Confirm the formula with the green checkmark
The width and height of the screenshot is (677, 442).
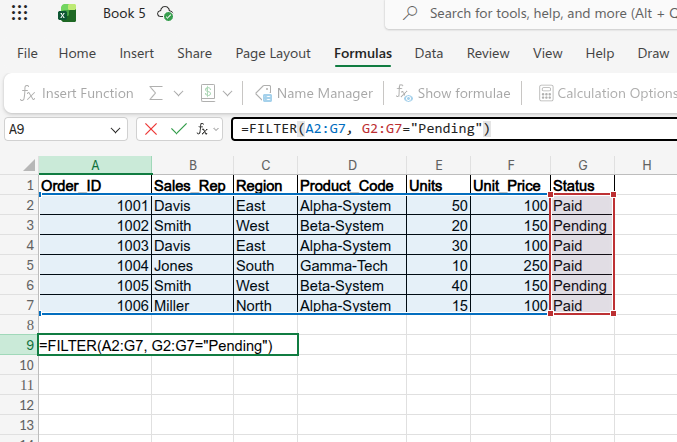pyautogui.click(x=178, y=129)
